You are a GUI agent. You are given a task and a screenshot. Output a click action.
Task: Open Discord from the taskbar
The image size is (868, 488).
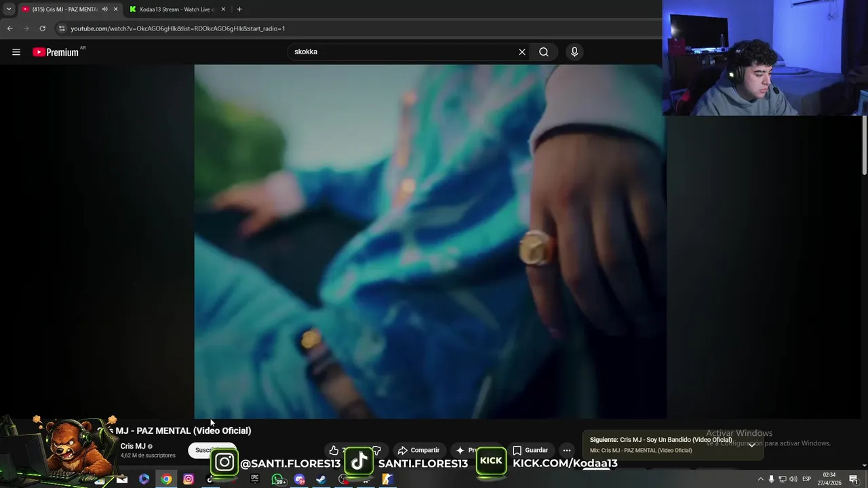(x=299, y=479)
